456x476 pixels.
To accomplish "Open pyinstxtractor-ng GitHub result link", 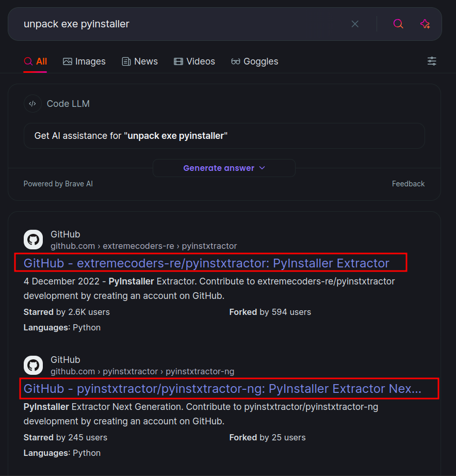I will (222, 389).
